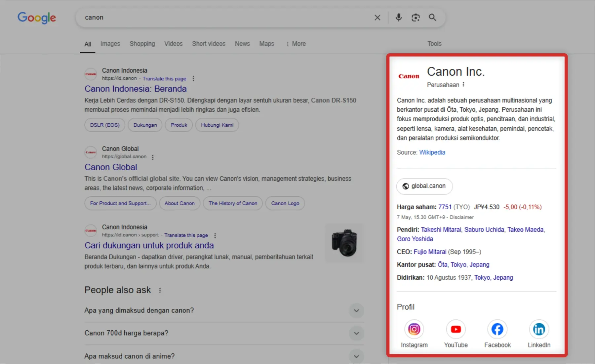The image size is (595, 364).
Task: Go to the News tab
Action: point(242,44)
